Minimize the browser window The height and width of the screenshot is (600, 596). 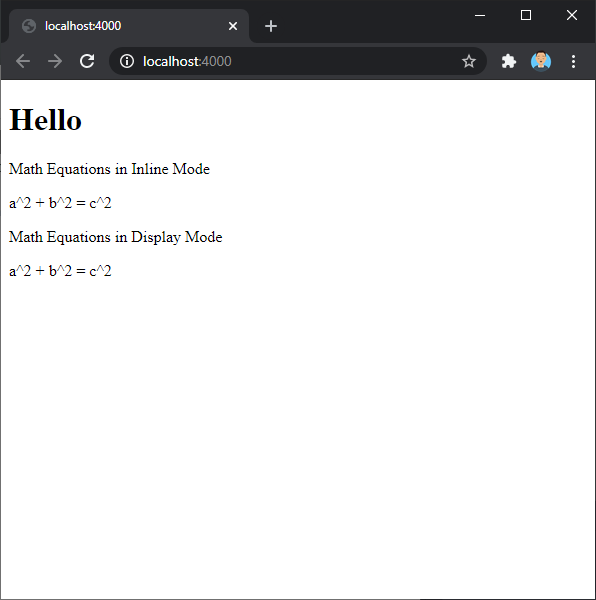480,15
